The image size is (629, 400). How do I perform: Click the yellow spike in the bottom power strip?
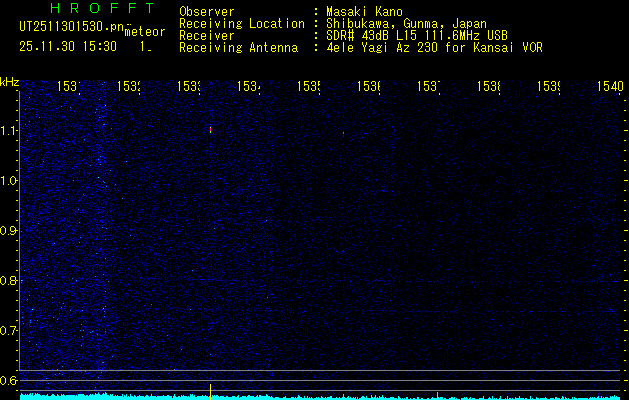[210, 391]
